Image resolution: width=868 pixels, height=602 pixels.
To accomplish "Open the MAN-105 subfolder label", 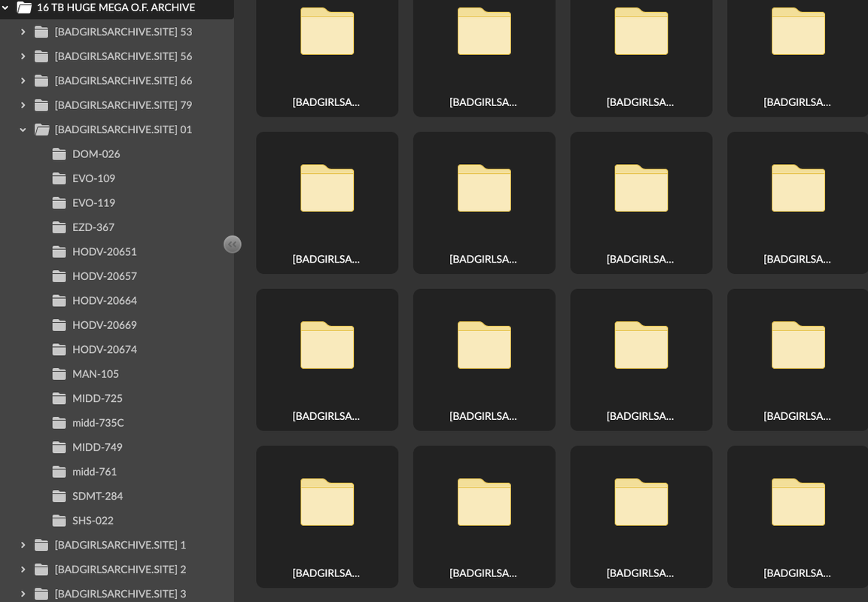I will pos(95,374).
